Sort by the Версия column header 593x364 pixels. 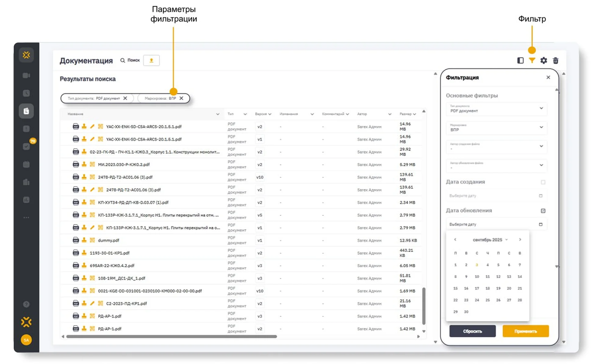261,114
